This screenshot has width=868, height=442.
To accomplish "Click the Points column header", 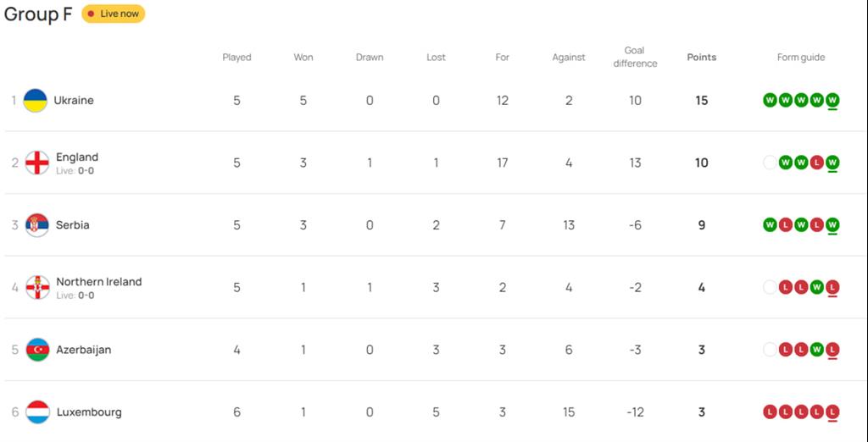I will (x=701, y=58).
